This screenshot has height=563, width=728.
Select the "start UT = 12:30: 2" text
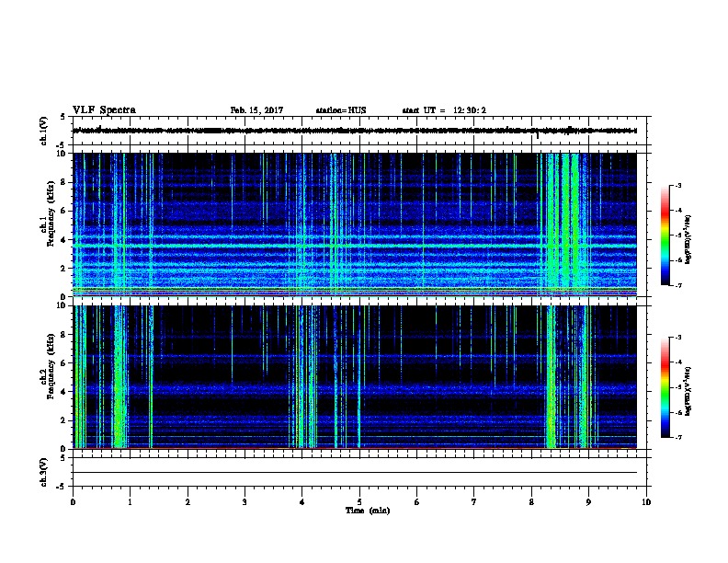pos(444,110)
